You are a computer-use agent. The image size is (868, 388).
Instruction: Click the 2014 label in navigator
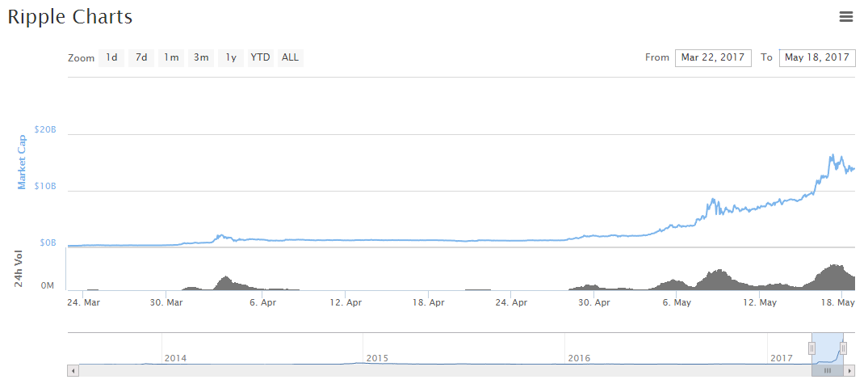tap(175, 359)
